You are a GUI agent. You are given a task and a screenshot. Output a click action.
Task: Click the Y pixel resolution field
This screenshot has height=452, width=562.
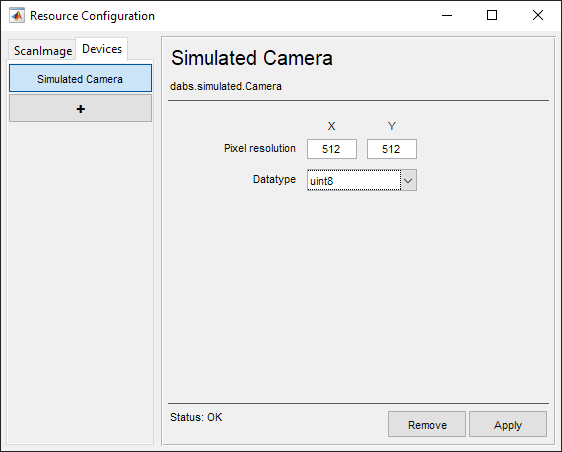[x=391, y=149]
